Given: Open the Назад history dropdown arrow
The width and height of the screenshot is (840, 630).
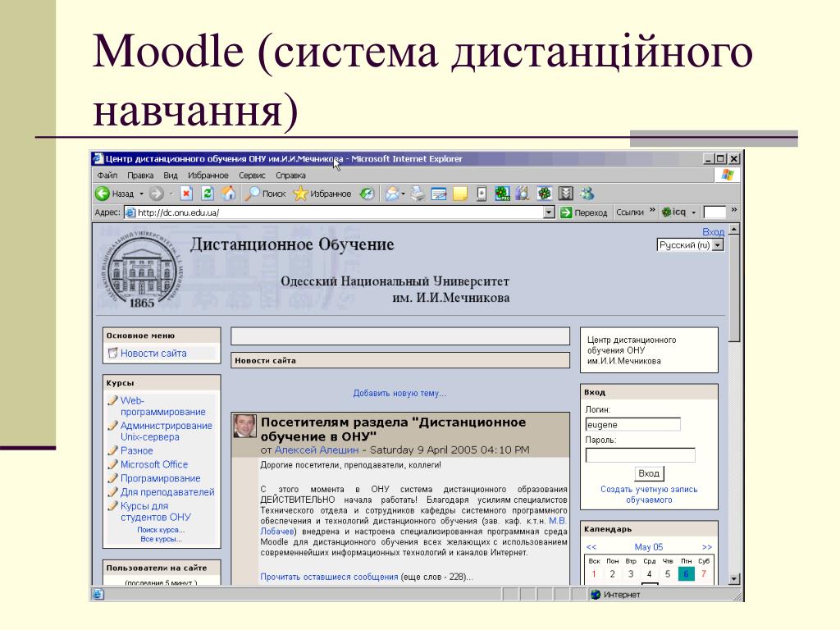Looking at the screenshot, I should (x=141, y=194).
